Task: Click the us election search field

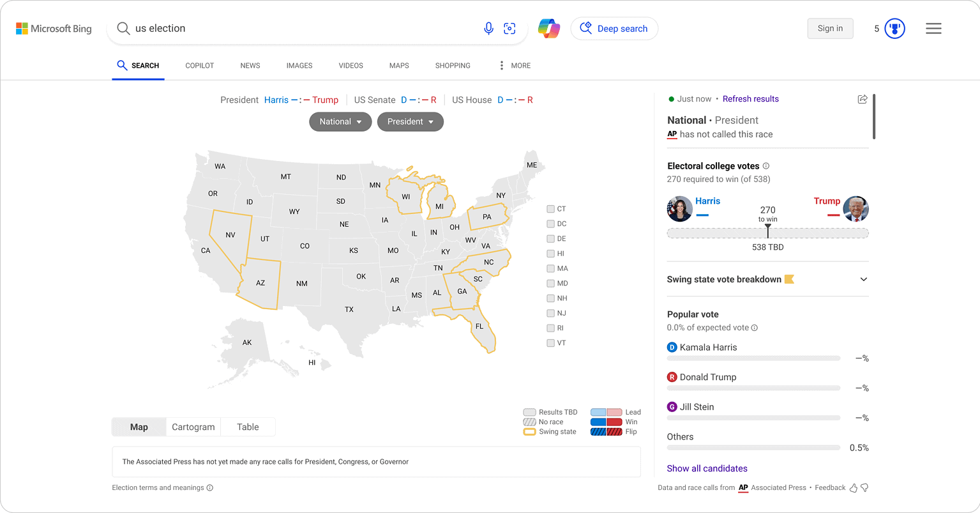Action: [255, 28]
